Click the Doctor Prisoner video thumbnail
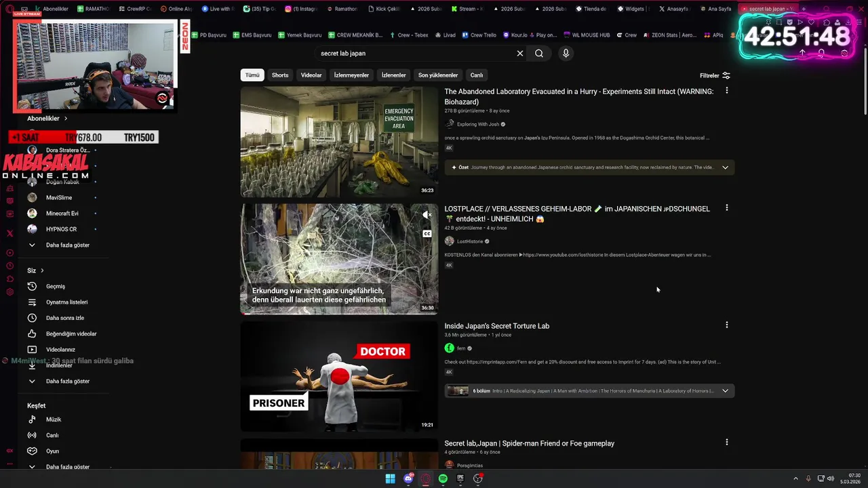 [339, 376]
